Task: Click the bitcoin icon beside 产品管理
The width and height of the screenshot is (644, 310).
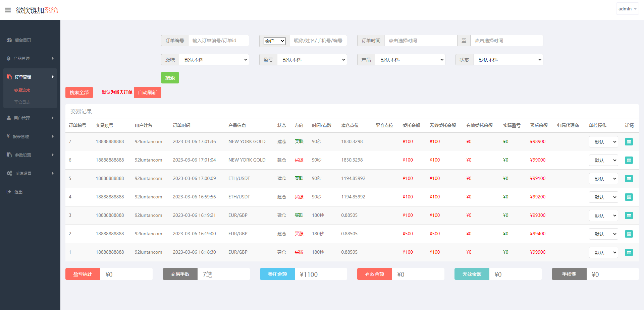Action: tap(9, 58)
